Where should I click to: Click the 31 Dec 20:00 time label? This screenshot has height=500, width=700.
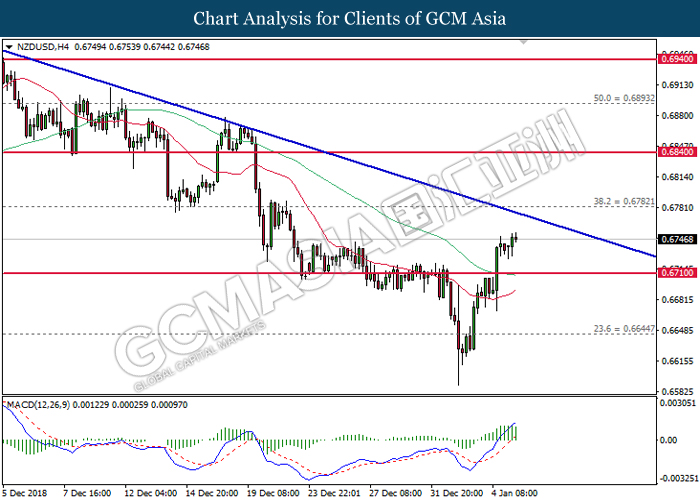click(457, 493)
